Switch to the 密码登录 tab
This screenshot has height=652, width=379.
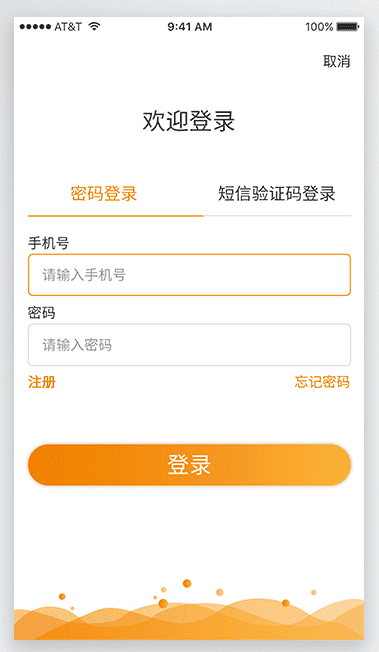coord(104,194)
